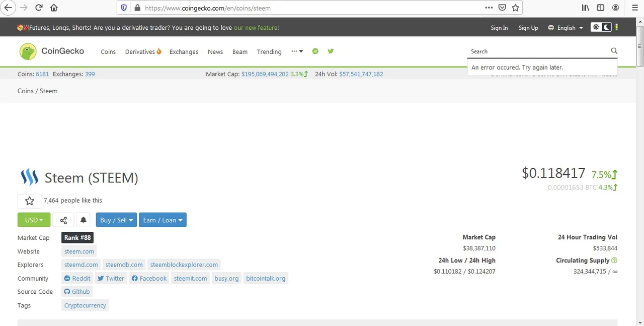Click the circulating supply help icon
Viewport: 644px width, 326px height.
click(614, 260)
